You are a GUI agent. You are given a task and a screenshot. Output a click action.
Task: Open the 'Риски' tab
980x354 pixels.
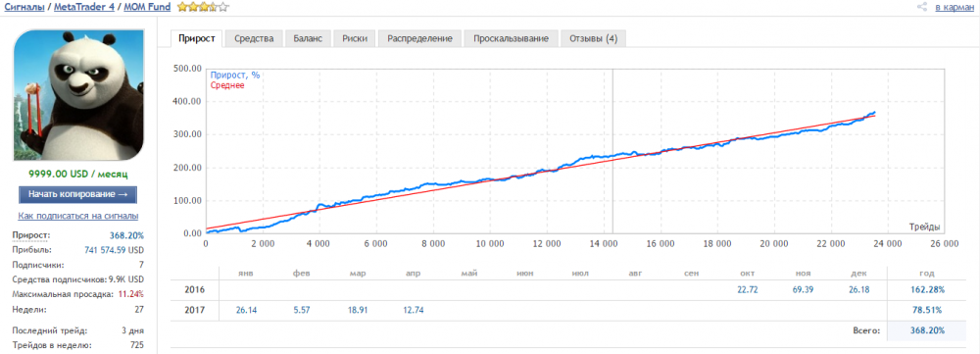tap(355, 38)
